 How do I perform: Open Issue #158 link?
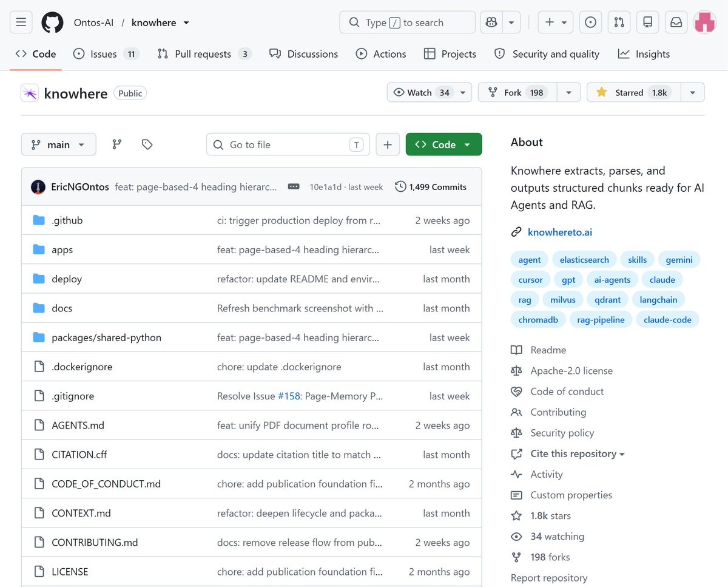click(x=289, y=396)
